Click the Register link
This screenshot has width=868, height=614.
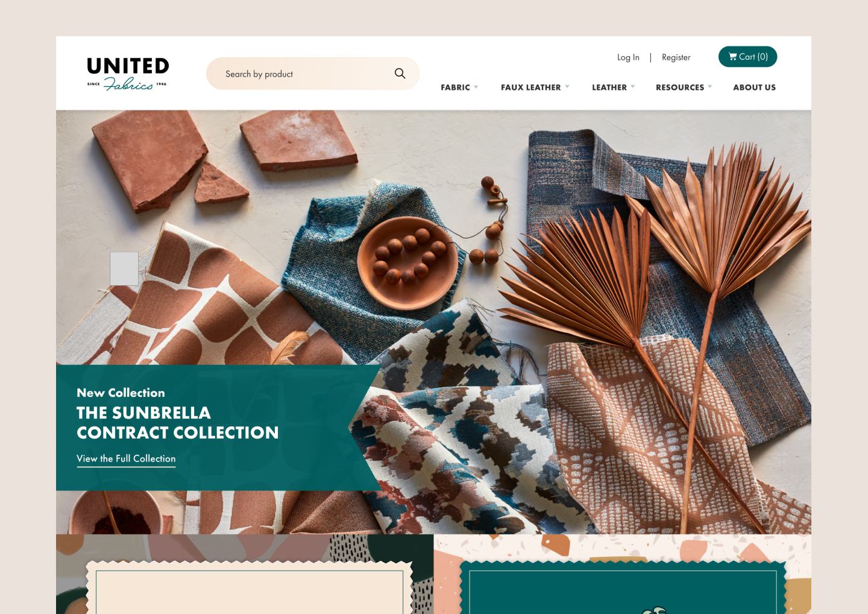[x=676, y=57]
